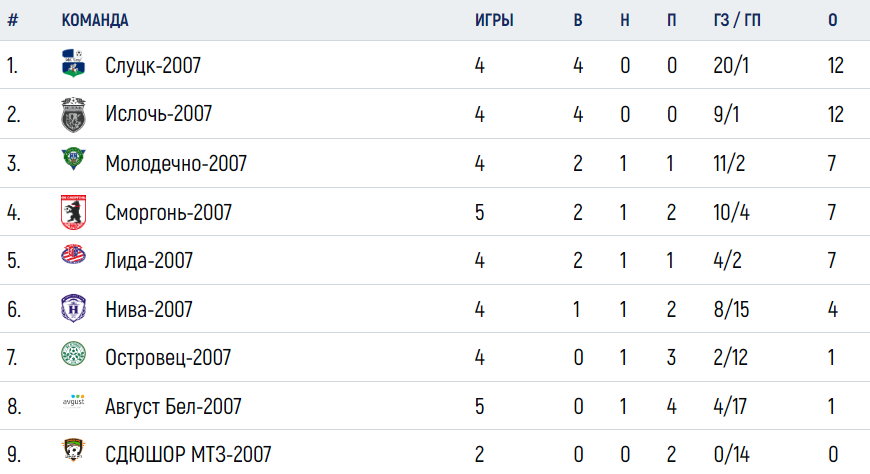The height and width of the screenshot is (474, 870).
Task: Click the Слуцк-2007 team logo
Action: 73,63
